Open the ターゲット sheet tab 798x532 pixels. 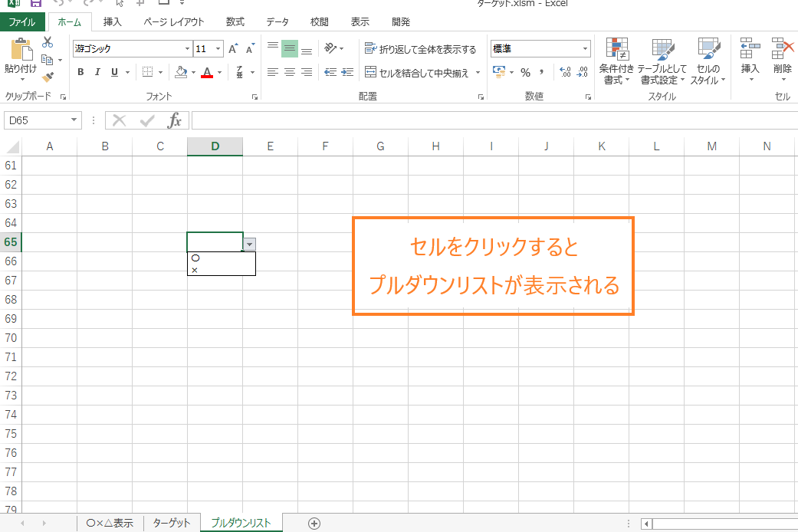(x=170, y=522)
